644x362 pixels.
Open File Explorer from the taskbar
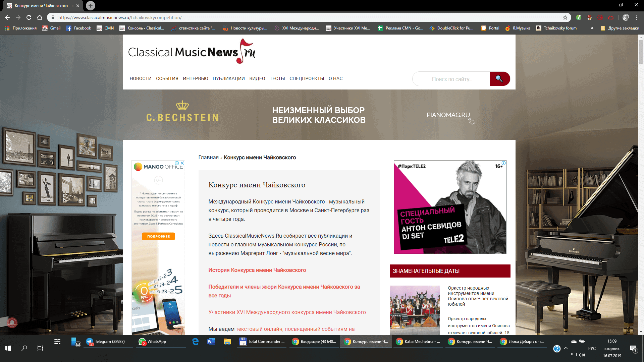pos(227,342)
